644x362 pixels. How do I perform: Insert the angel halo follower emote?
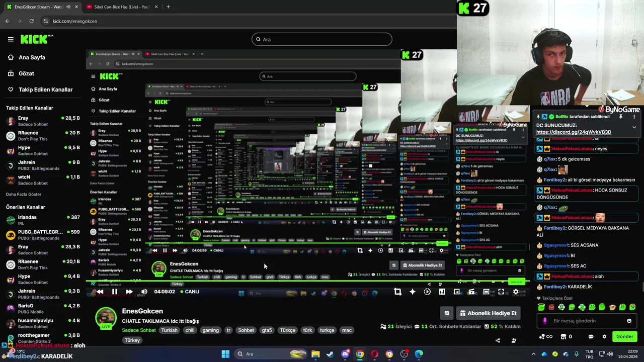pos(541,307)
